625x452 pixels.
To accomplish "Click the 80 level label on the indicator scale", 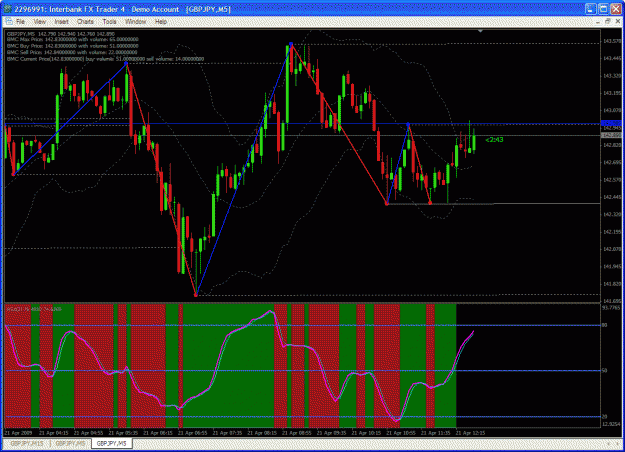I will coord(605,325).
